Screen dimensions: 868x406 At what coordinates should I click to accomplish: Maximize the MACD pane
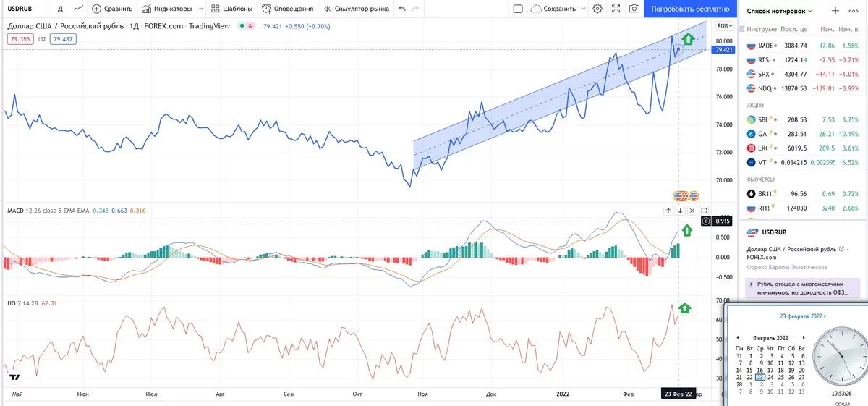704,211
